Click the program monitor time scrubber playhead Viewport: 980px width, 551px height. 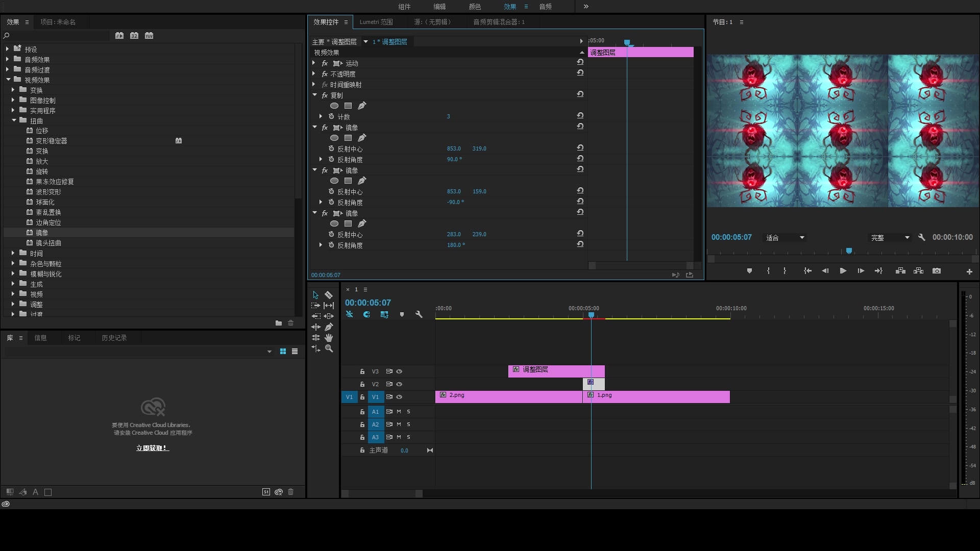click(x=849, y=251)
